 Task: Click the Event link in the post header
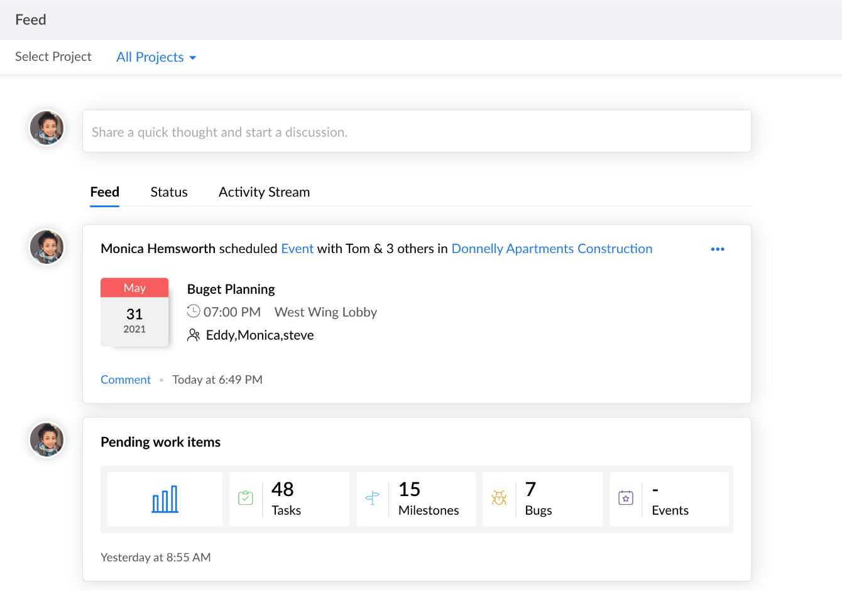(297, 248)
